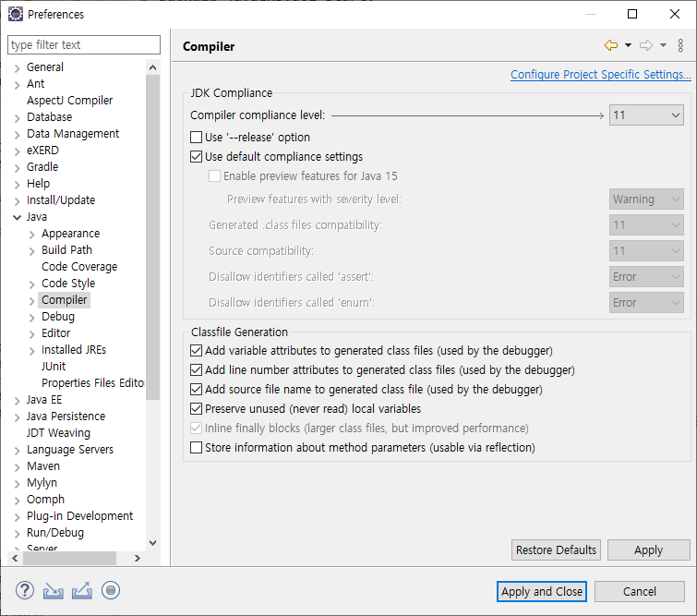Uncheck Add line number attributes checkbox
This screenshot has height=616, width=697.
[196, 370]
